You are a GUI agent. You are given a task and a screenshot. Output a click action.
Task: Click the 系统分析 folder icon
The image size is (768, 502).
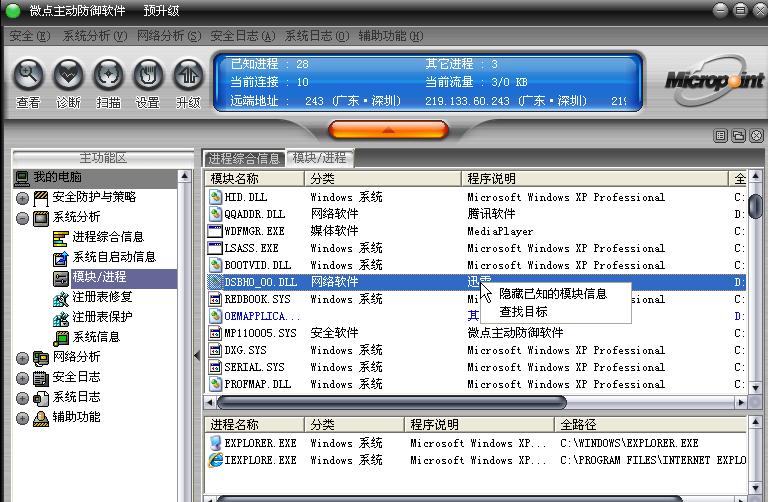coord(41,218)
